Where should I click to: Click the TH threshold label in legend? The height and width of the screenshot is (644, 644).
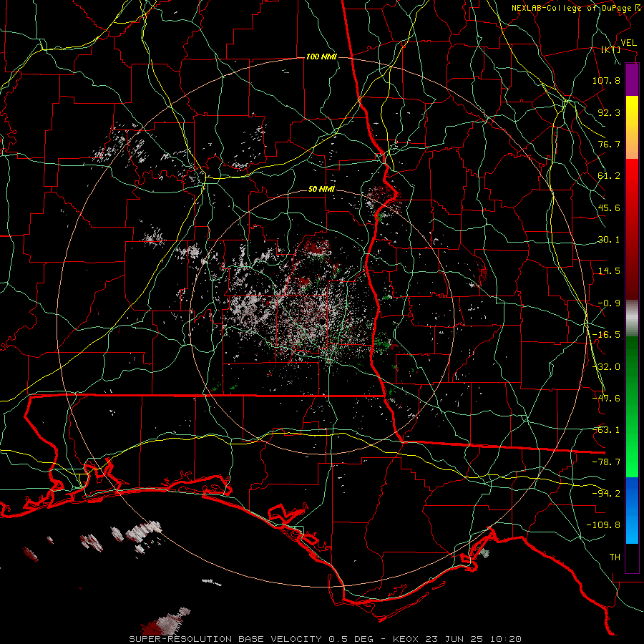(615, 557)
